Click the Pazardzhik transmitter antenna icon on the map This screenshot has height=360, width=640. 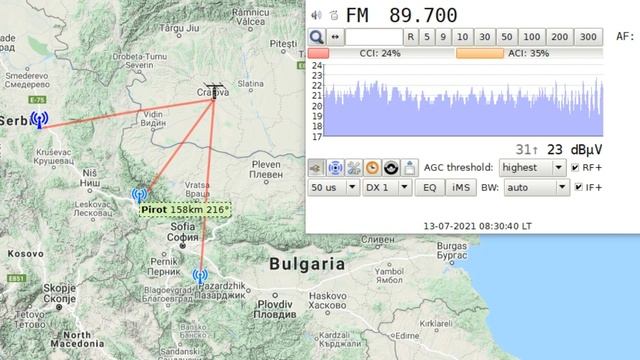click(x=200, y=276)
